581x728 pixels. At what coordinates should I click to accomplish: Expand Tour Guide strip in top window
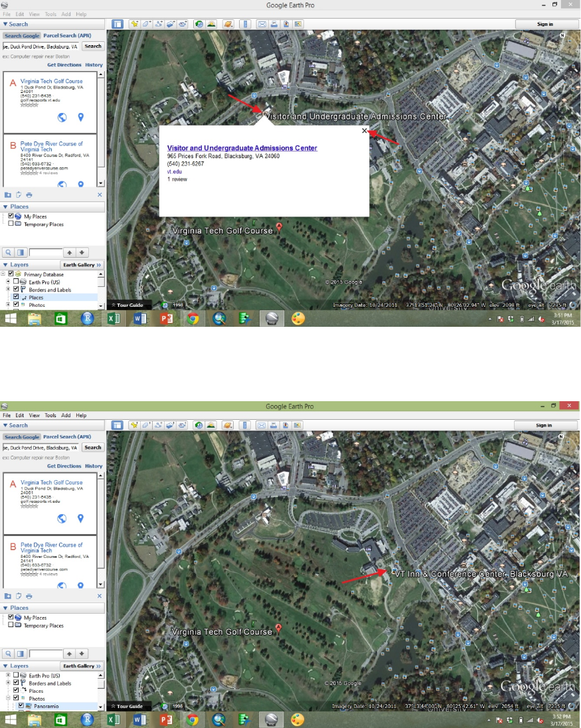127,305
